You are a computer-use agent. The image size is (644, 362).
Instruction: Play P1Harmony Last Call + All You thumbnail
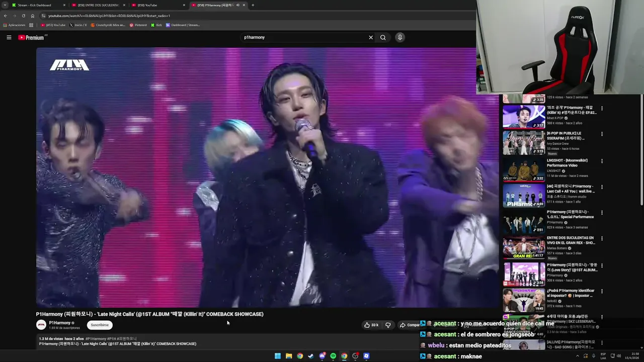524,196
